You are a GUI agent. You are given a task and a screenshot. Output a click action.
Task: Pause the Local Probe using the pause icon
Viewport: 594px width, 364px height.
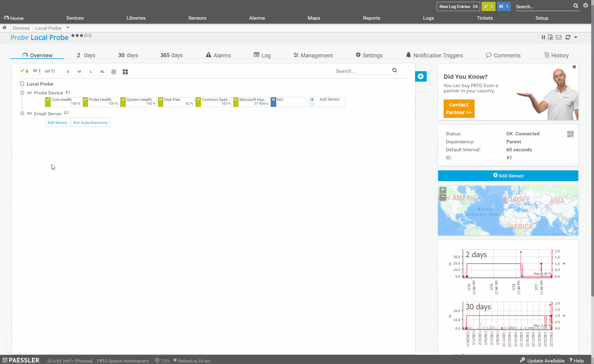tap(543, 37)
